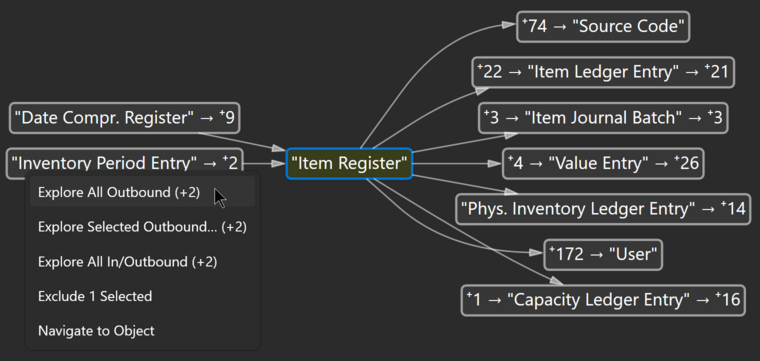Click the "Capacity Ledger Entry" node

point(603,300)
